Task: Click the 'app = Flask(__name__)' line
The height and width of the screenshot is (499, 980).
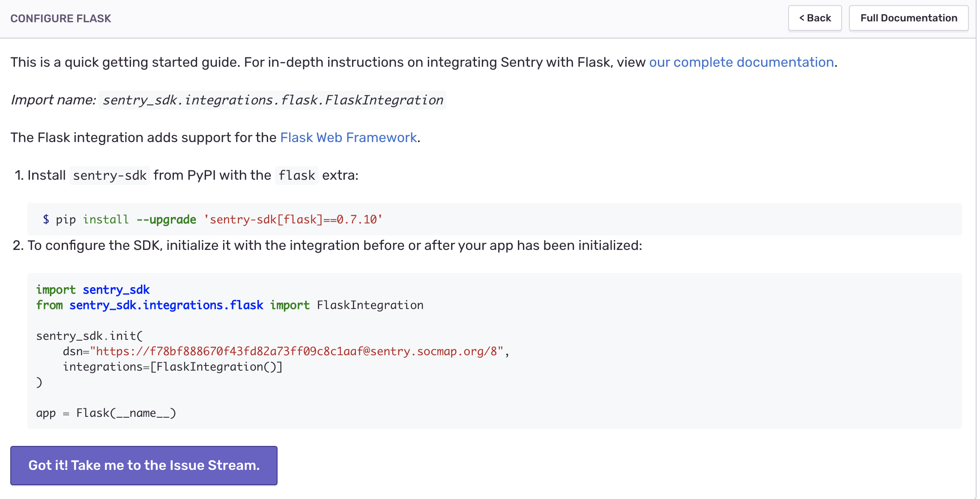Action: click(x=106, y=413)
